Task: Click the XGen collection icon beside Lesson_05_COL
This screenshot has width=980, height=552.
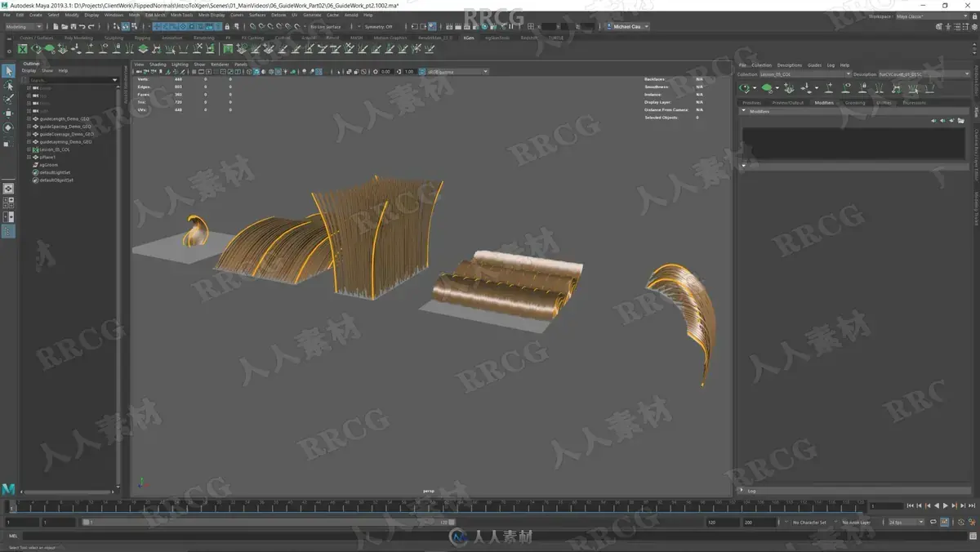Action: tap(35, 149)
